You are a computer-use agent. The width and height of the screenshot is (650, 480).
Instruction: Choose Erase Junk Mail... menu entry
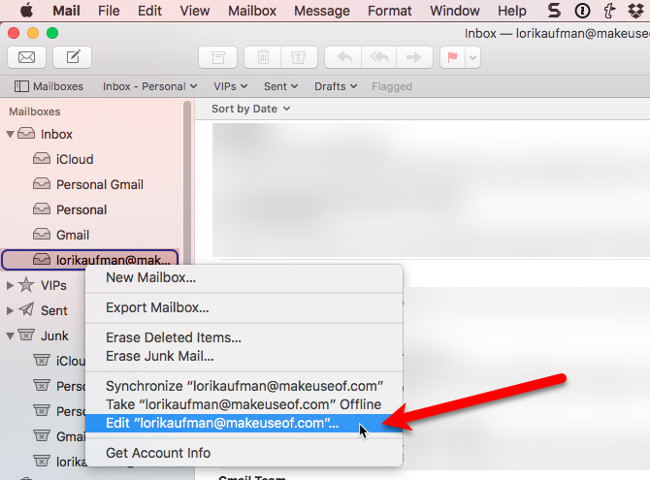tap(244, 356)
